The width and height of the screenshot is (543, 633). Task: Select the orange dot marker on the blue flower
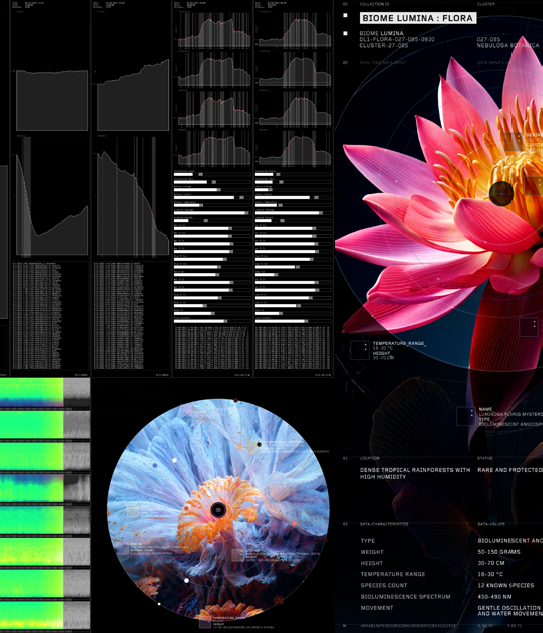tap(239, 447)
